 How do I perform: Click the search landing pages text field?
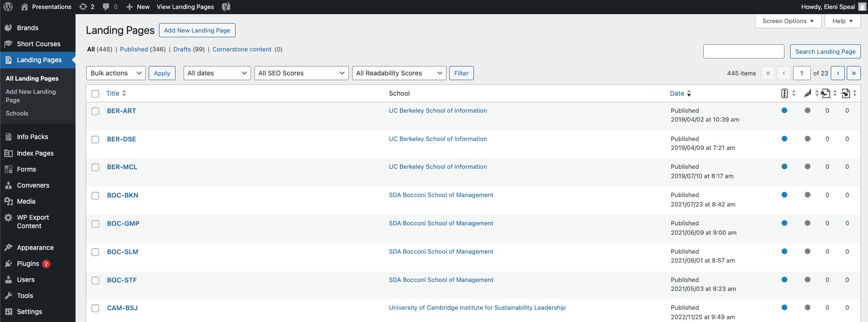(x=743, y=51)
